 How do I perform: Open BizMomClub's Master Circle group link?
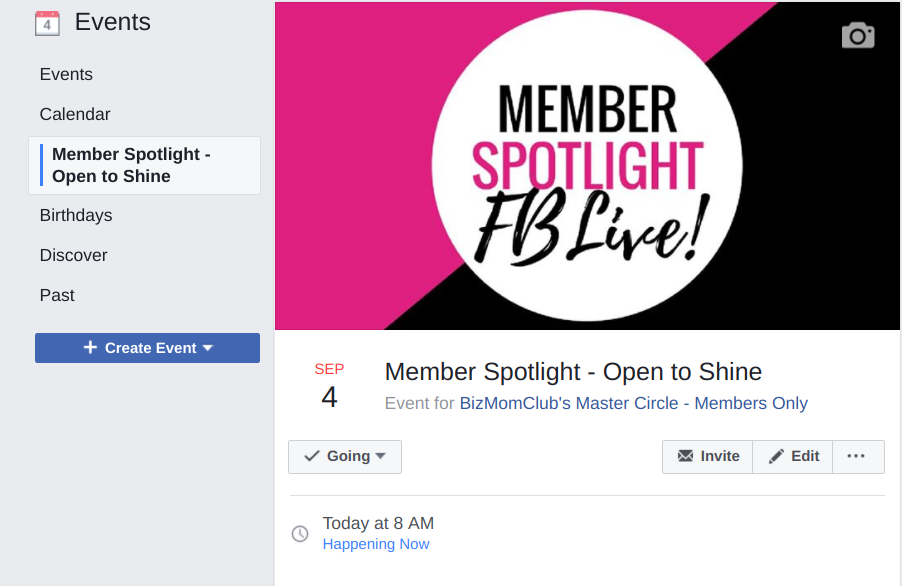(633, 404)
